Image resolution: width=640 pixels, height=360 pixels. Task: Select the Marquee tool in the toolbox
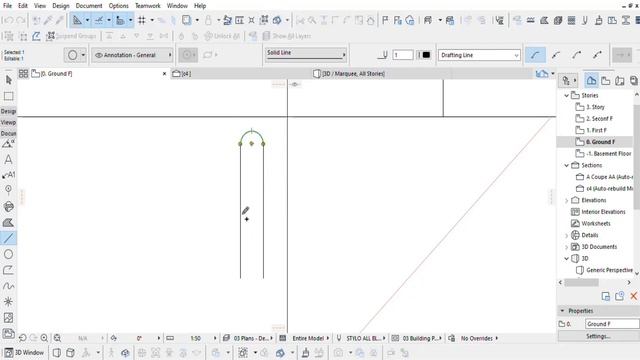pyautogui.click(x=9, y=96)
